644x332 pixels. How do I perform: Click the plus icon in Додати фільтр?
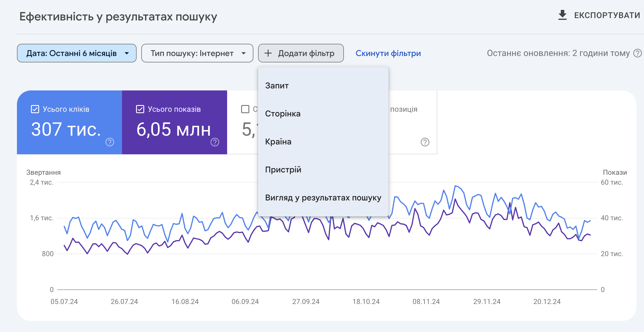pyautogui.click(x=268, y=53)
